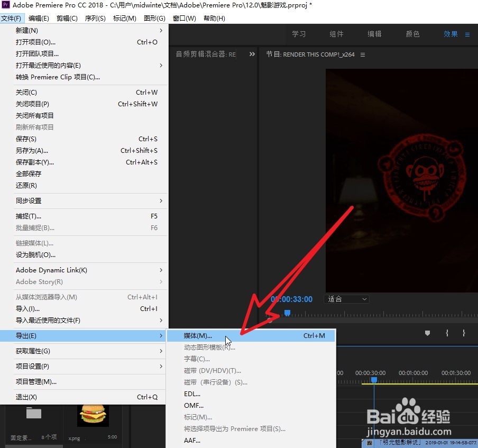The height and width of the screenshot is (448, 478).
Task: Show hidden panels with double-chevron icon
Action: [x=252, y=54]
